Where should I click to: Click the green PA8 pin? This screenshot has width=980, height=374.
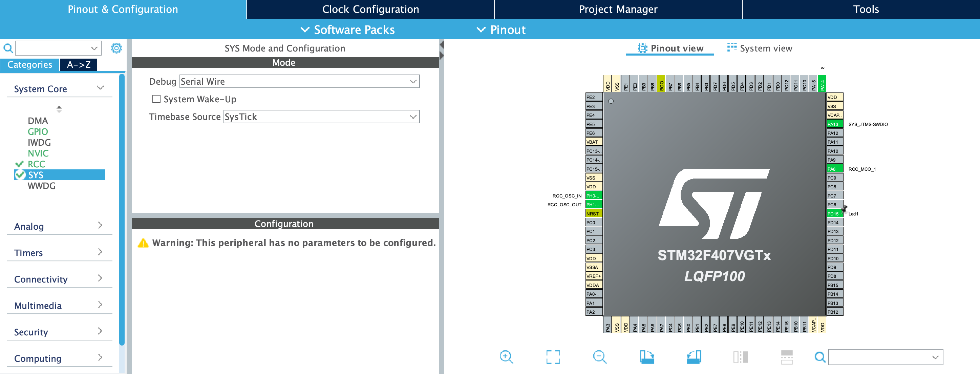[x=835, y=169]
